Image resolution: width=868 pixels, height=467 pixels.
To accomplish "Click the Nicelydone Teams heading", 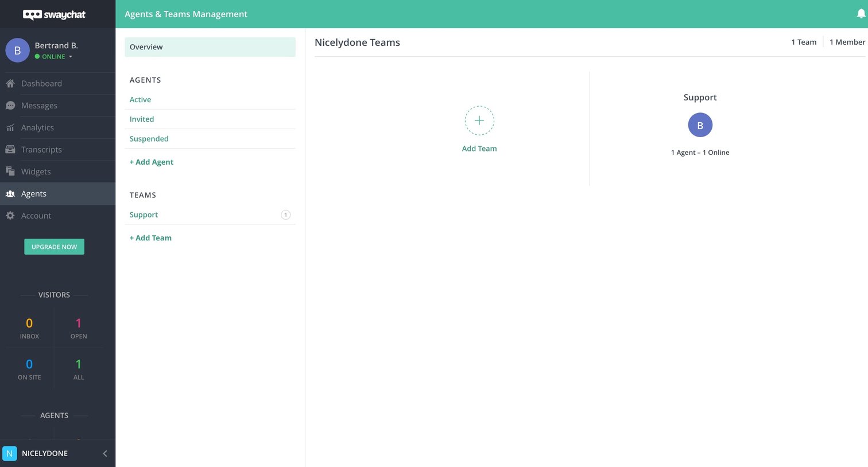I will point(357,42).
